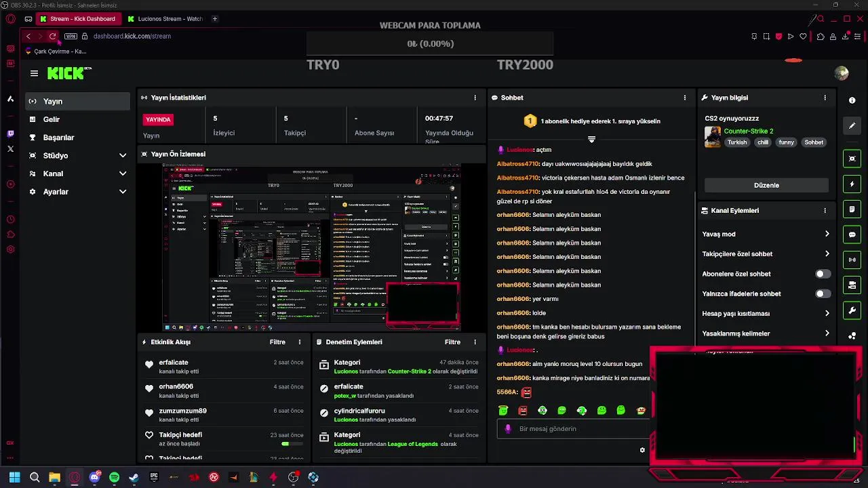Click the info icon in right toolbar
Screen dimensions: 868x488
pyautogui.click(x=852, y=100)
